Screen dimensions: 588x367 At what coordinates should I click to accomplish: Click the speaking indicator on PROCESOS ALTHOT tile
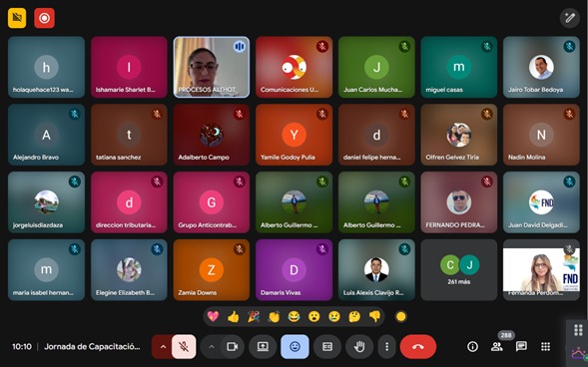click(x=240, y=47)
